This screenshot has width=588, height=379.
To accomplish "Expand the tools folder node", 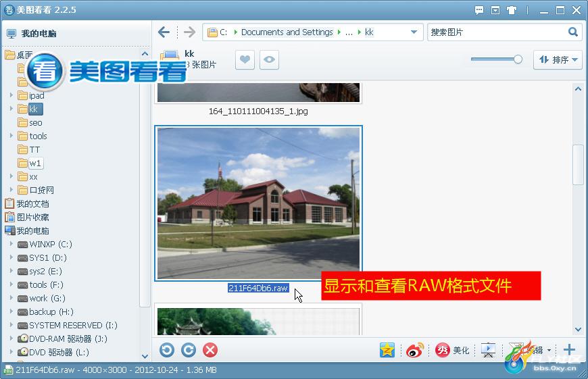I will pyautogui.click(x=11, y=136).
